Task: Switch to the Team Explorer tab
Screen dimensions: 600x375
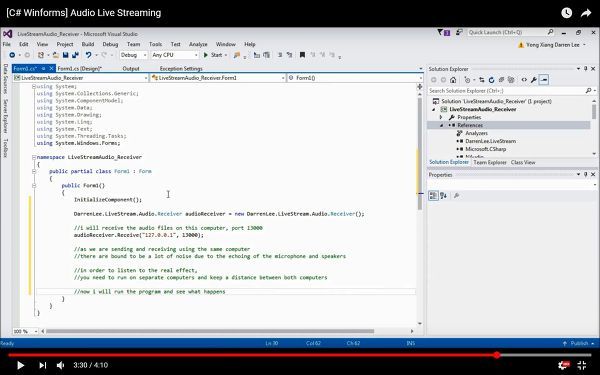Action: pyautogui.click(x=490, y=162)
